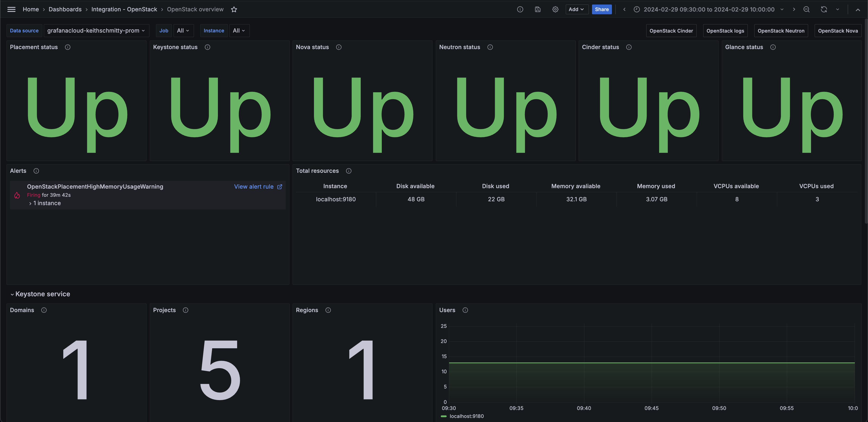Click the clock icon on the time picker
The image size is (868, 422).
[x=637, y=9]
